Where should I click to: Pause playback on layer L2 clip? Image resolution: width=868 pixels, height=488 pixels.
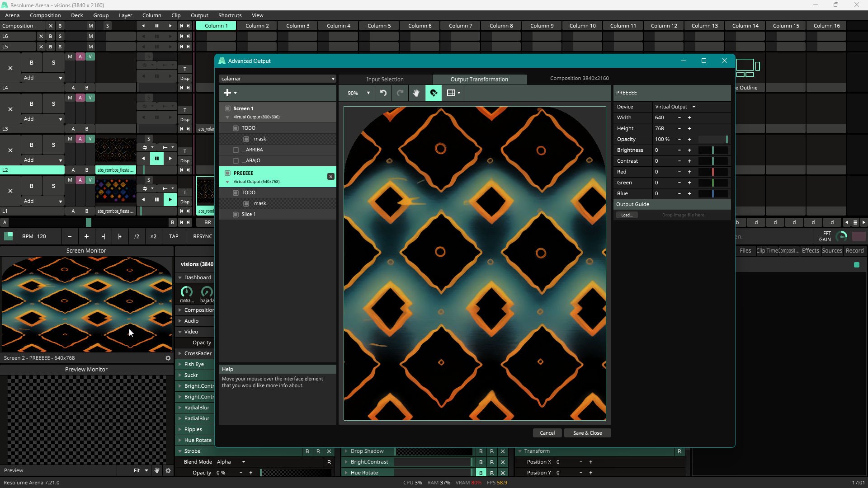(x=157, y=159)
